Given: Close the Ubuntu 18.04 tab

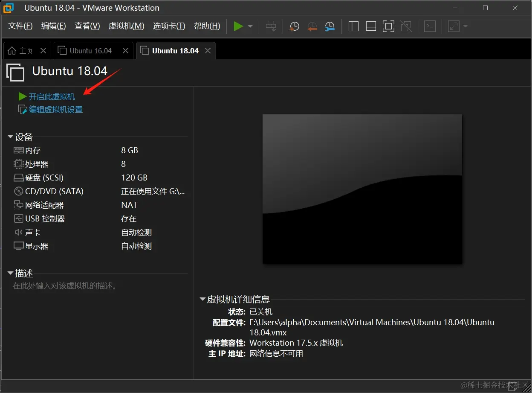Looking at the screenshot, I should tap(208, 51).
